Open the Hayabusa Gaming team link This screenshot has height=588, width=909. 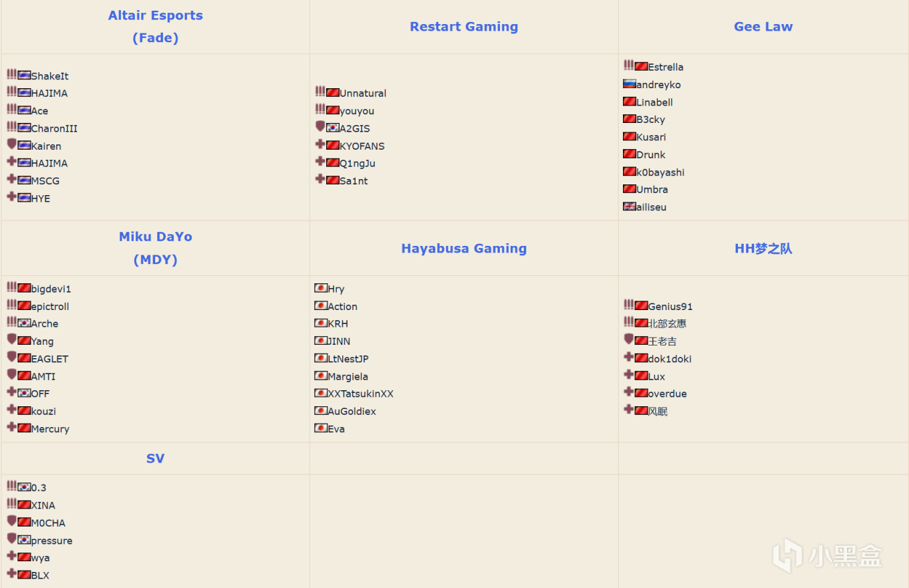coord(464,248)
